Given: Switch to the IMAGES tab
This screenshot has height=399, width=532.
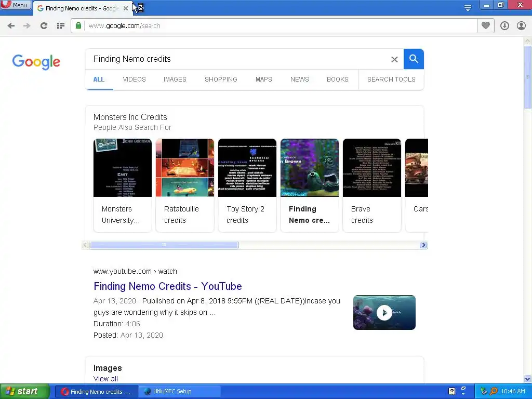Looking at the screenshot, I should [175, 79].
